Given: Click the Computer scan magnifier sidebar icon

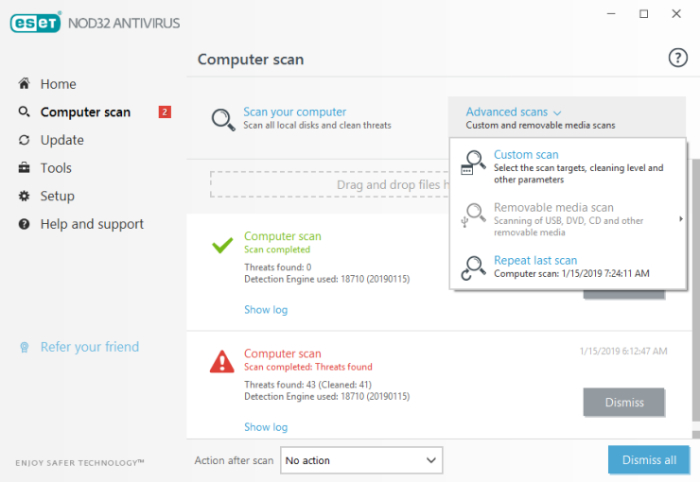Looking at the screenshot, I should (24, 112).
